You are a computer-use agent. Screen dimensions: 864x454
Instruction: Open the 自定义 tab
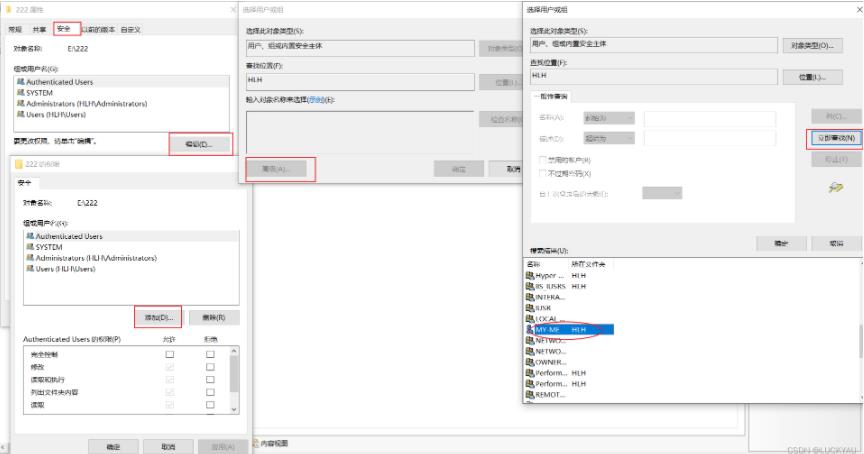131,29
